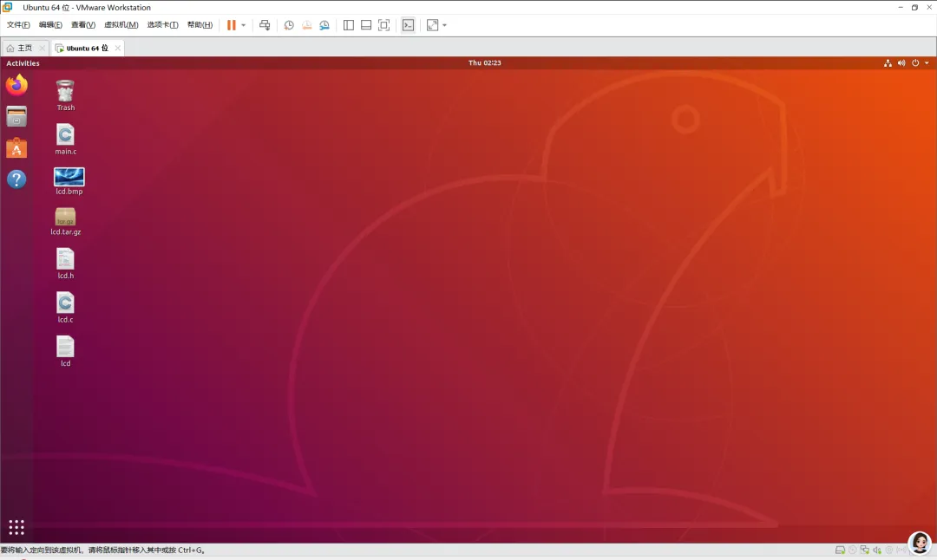The height and width of the screenshot is (560, 937).
Task: Click the volume icon in Ubuntu top bar
Action: pos(901,62)
